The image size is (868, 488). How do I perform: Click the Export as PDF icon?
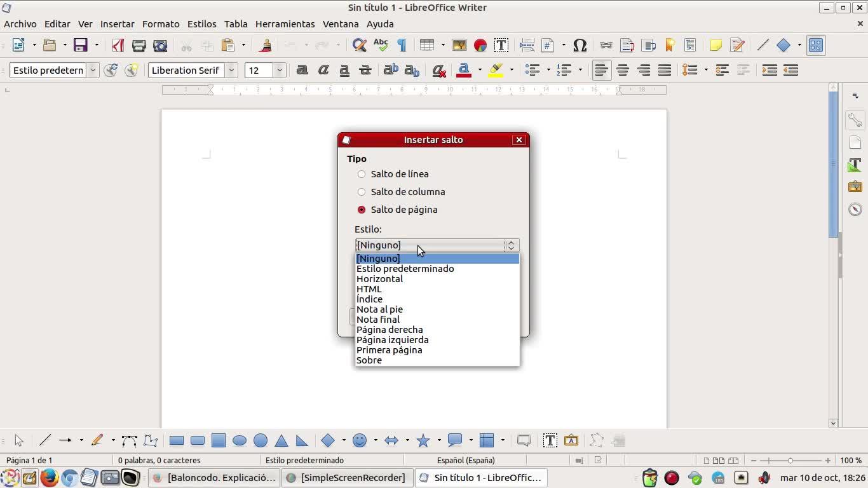(x=118, y=45)
